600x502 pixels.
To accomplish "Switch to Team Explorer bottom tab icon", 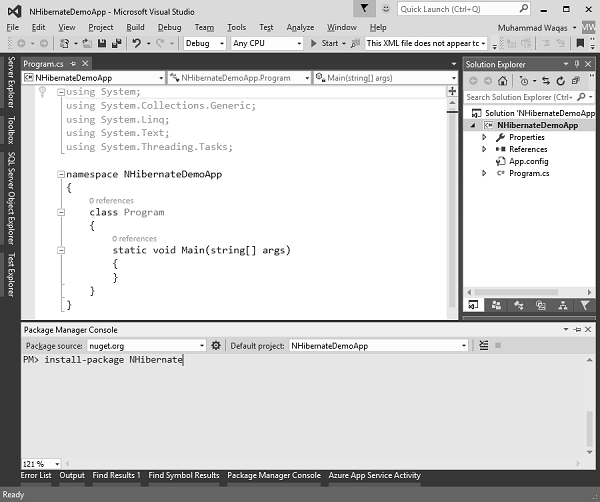I will click(496, 305).
